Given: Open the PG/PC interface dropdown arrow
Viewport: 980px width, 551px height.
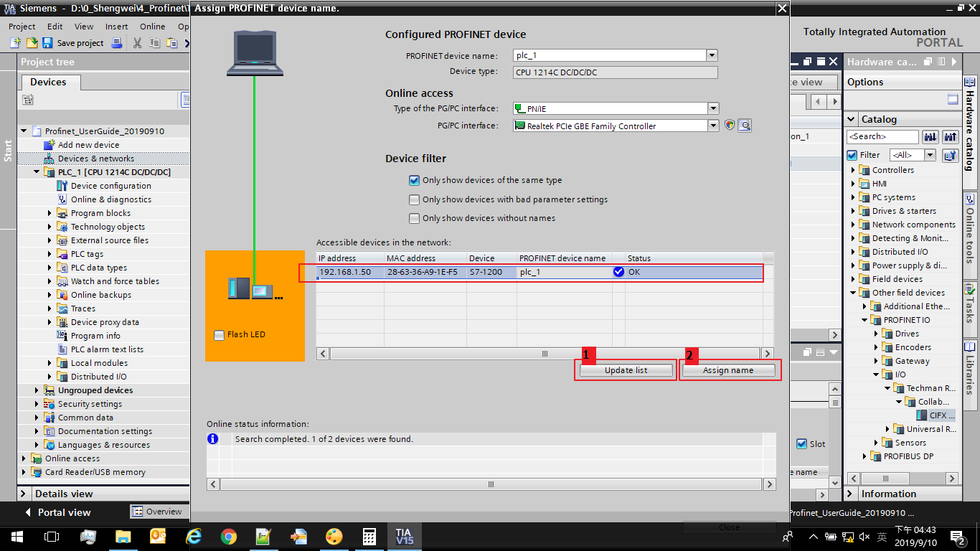Looking at the screenshot, I should tap(713, 126).
